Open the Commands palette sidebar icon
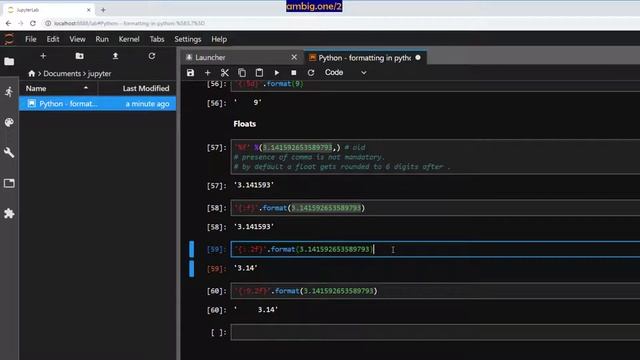The width and height of the screenshot is (640, 360). (9, 122)
